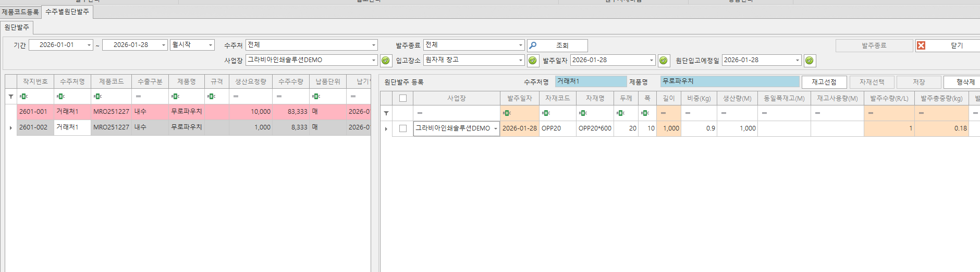Open the 발주종료 전체 dropdown

[520, 45]
